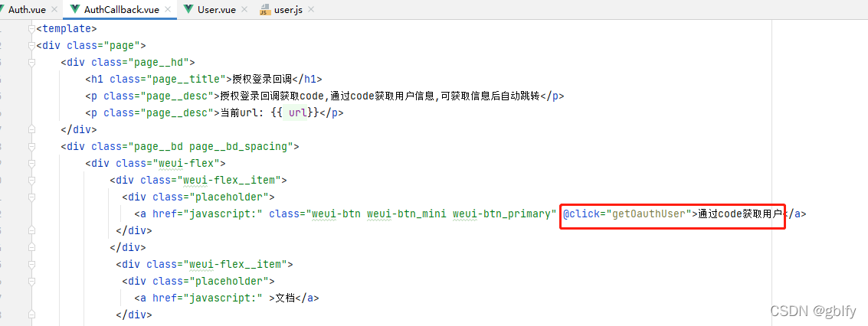Select the AuthCallback.vue editor tab
Viewport: 868px width, 326px height.
tap(121, 9)
